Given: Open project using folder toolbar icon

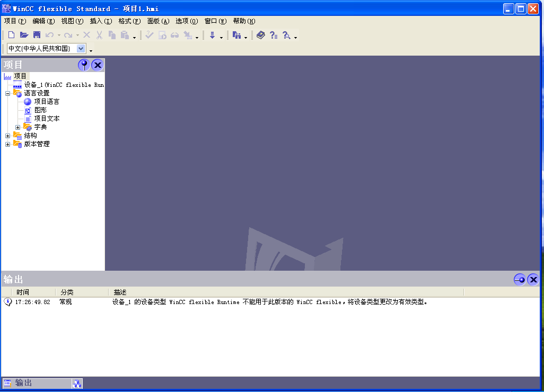Looking at the screenshot, I should point(24,35).
